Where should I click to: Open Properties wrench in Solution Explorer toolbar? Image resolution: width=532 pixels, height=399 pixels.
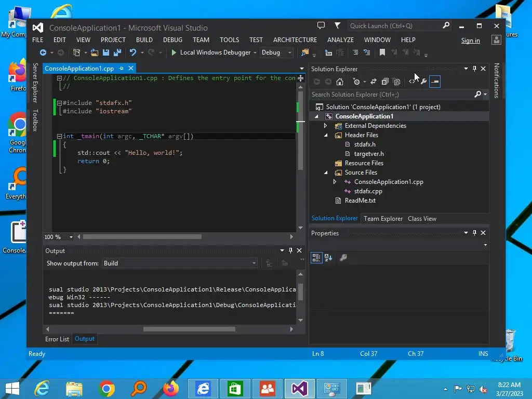(423, 82)
